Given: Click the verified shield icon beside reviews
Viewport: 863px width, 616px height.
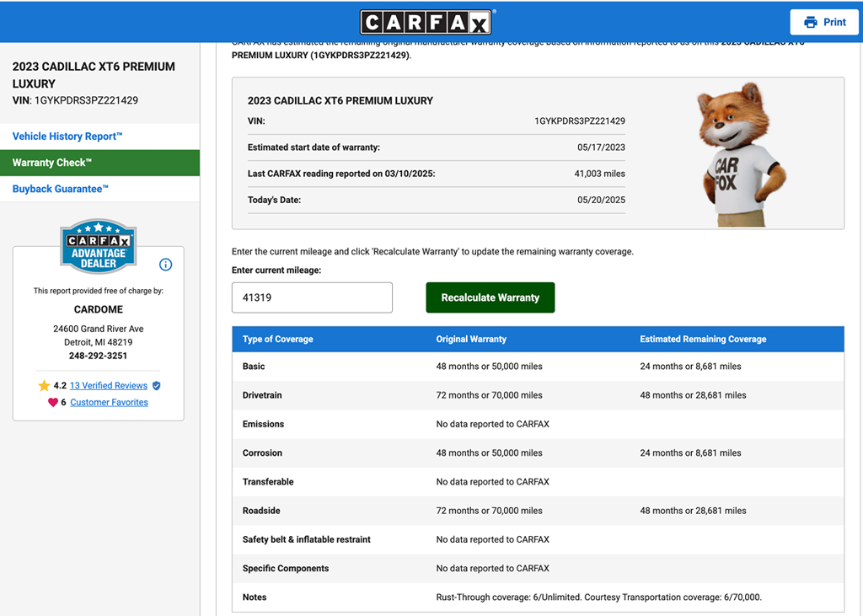Looking at the screenshot, I should [157, 386].
